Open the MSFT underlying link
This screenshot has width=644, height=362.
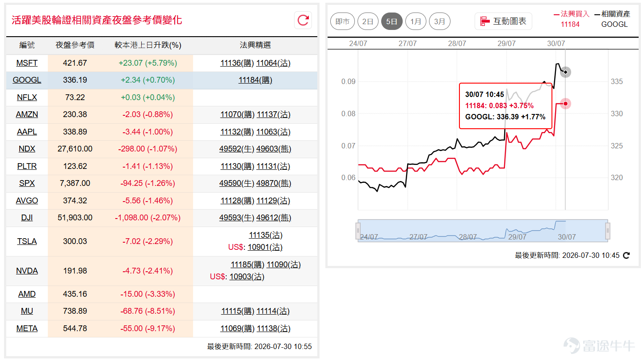[x=27, y=63]
